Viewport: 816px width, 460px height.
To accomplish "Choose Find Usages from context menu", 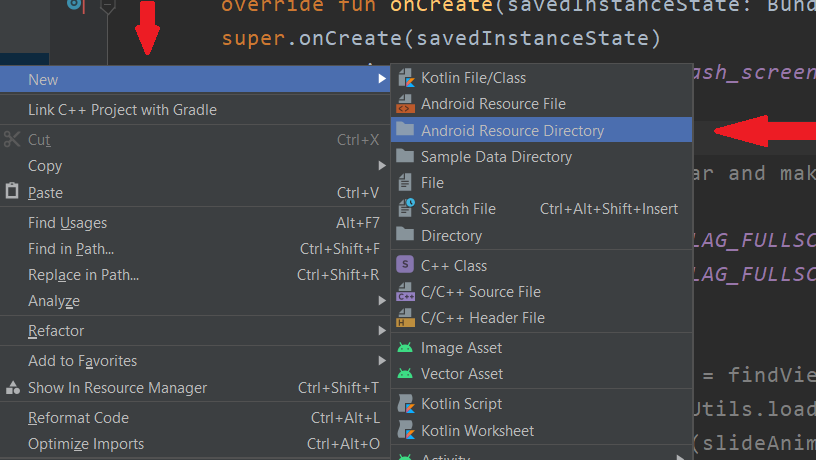I will point(67,223).
